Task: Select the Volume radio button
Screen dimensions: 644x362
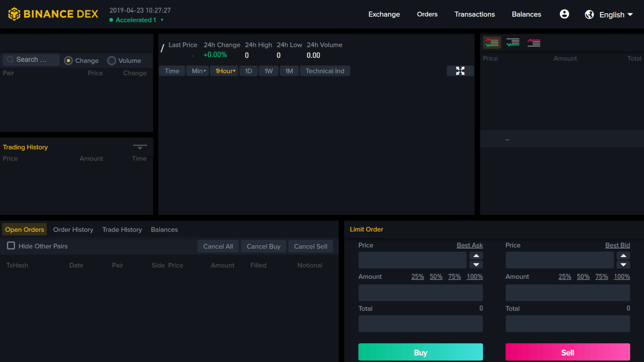Action: click(x=112, y=61)
